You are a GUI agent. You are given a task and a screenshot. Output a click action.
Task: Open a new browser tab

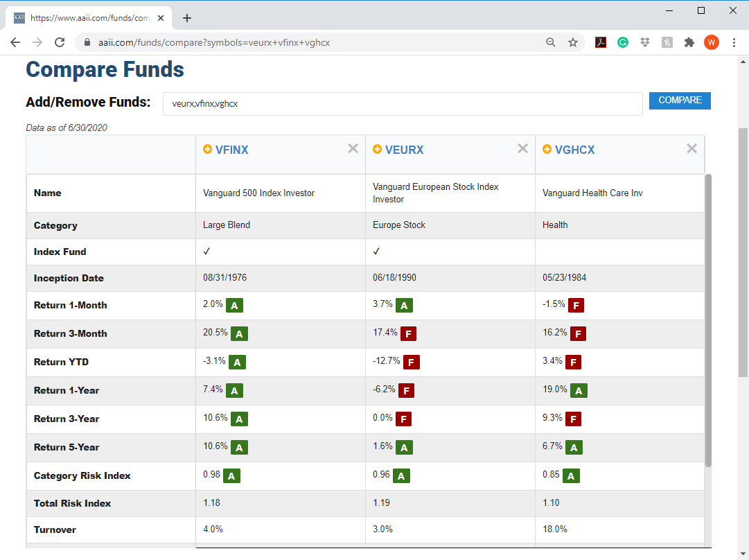pos(187,18)
